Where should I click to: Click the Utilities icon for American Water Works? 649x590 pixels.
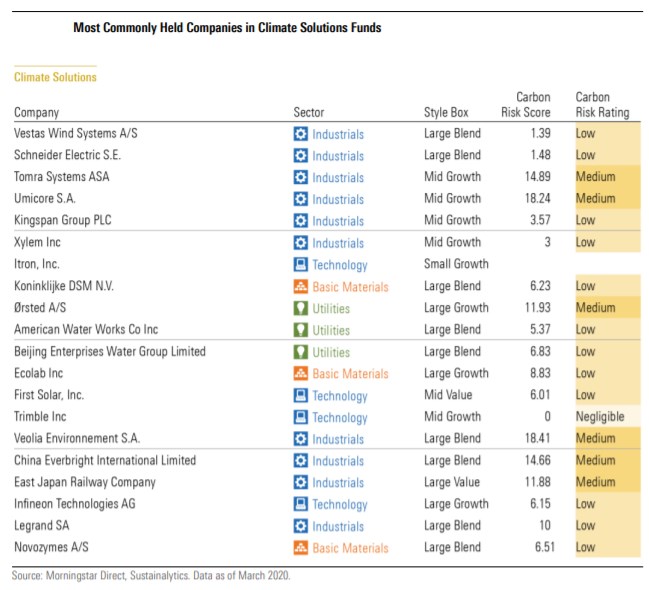click(300, 330)
